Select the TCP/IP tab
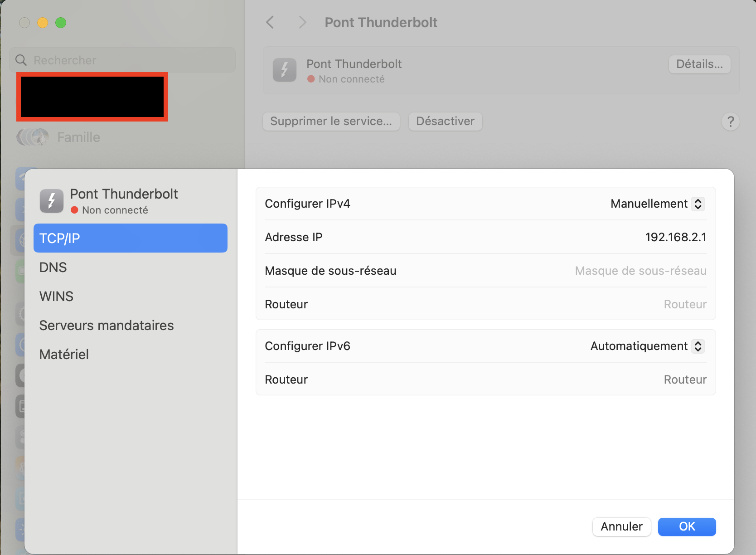Image resolution: width=756 pixels, height=555 pixels. (x=130, y=238)
